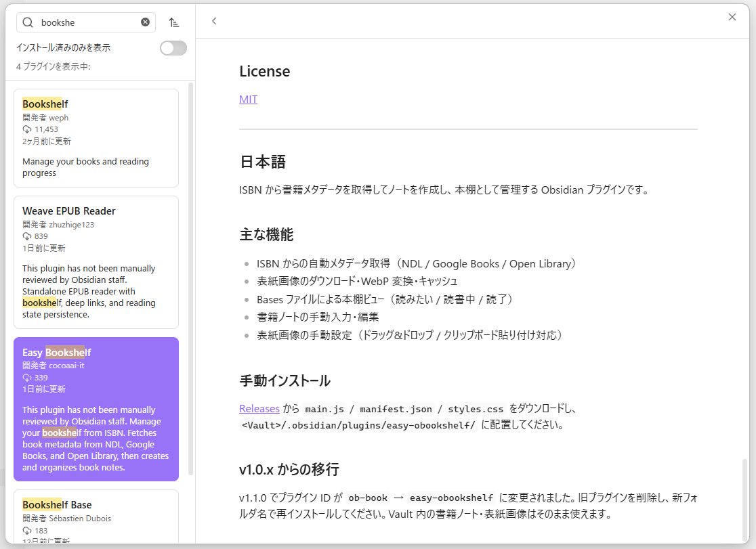Click the plugin list scrollbar
This screenshot has height=549, width=756.
(190, 280)
